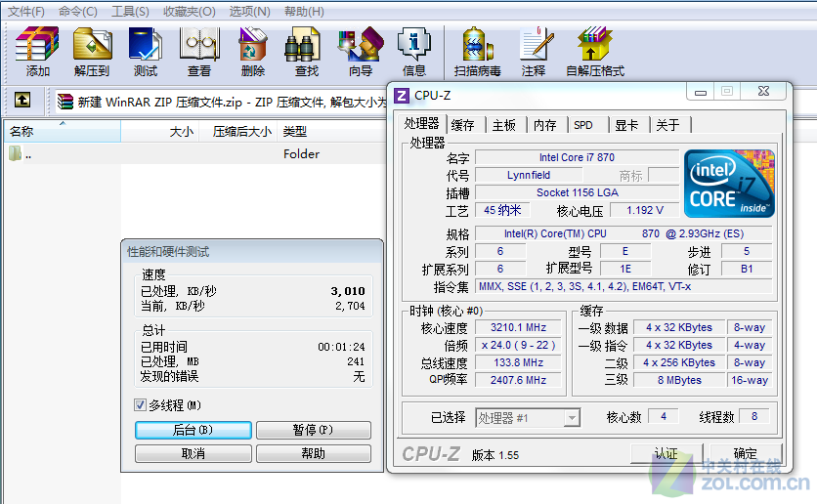Click the package value 'Socket 1156 LGA'
The image size is (817, 504).
coord(577,192)
